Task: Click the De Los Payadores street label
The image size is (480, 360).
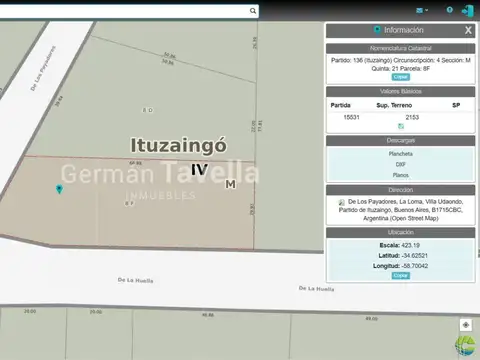Action: pos(43,69)
